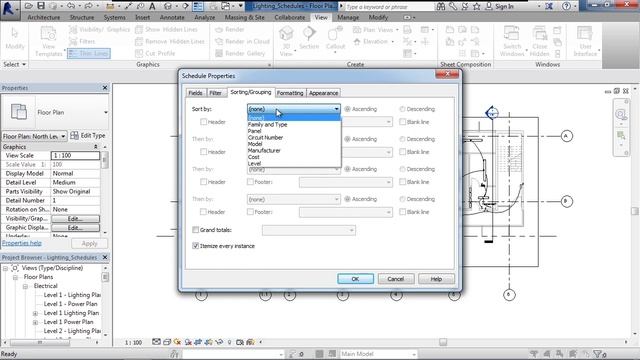Click Cancel in Schedule Properties
The width and height of the screenshot is (640, 360).
pos(396,279)
